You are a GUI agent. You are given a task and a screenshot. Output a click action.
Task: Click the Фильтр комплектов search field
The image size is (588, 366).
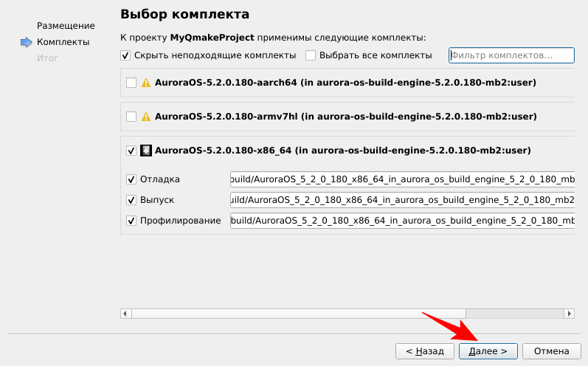click(x=511, y=55)
